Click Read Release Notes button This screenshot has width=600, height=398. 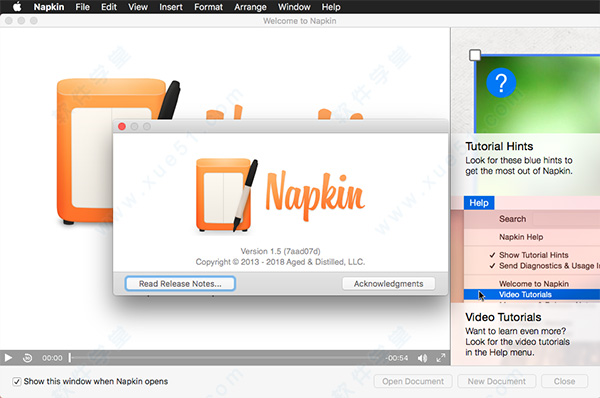(x=180, y=284)
